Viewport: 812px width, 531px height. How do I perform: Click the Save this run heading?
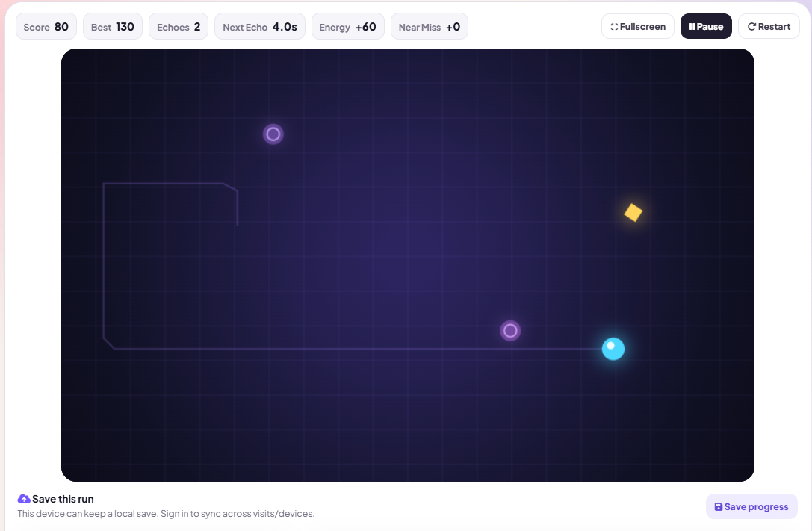tap(63, 499)
